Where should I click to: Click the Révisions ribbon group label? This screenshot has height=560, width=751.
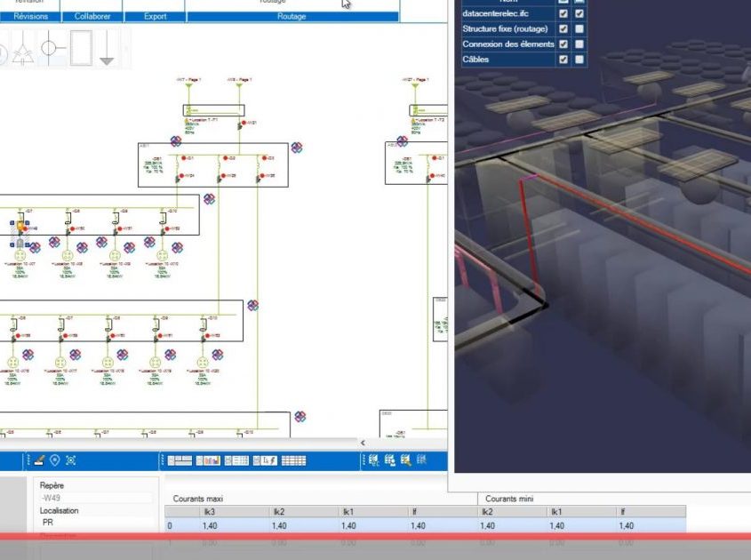coord(30,16)
